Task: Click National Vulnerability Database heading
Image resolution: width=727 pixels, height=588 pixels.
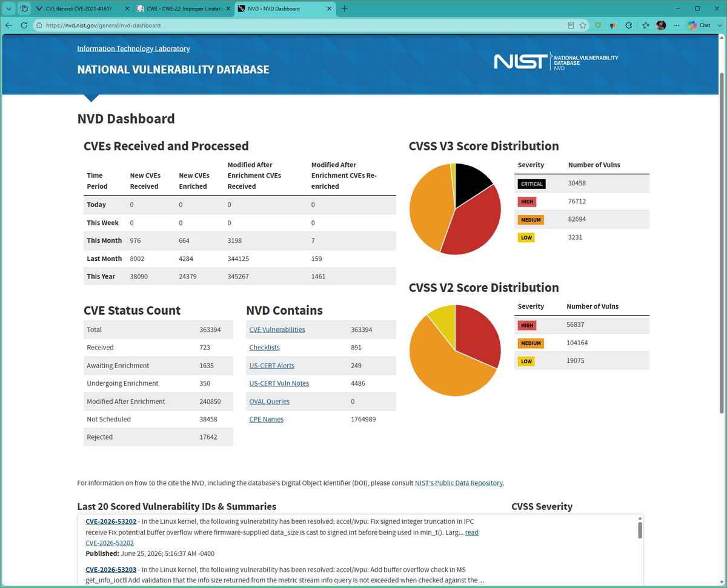Action: 173,70
